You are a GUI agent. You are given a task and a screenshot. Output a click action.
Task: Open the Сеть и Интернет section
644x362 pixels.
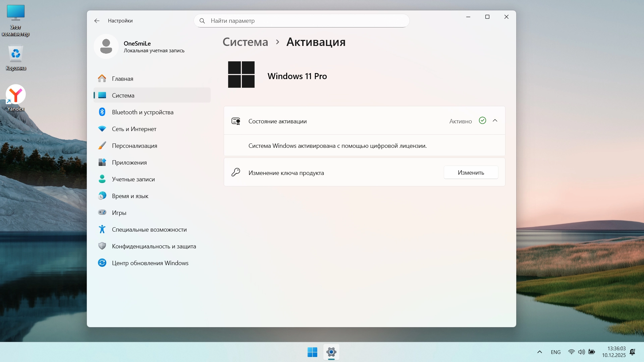pyautogui.click(x=134, y=129)
